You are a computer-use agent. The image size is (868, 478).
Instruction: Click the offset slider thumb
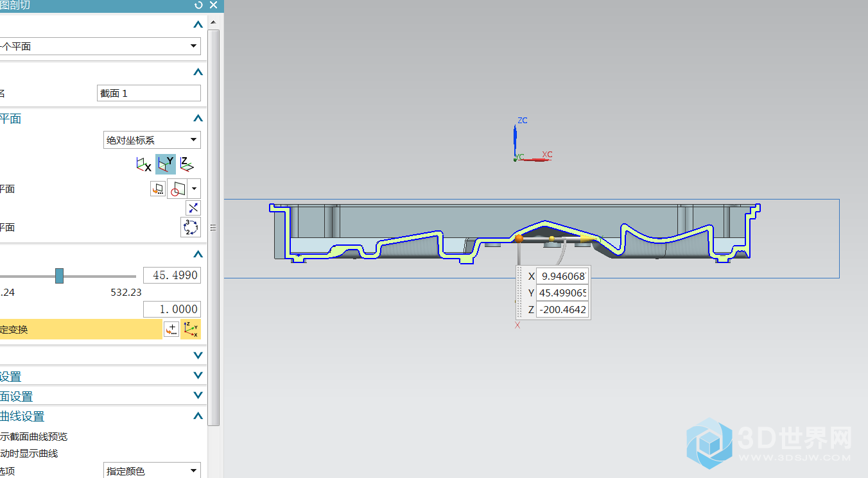59,276
